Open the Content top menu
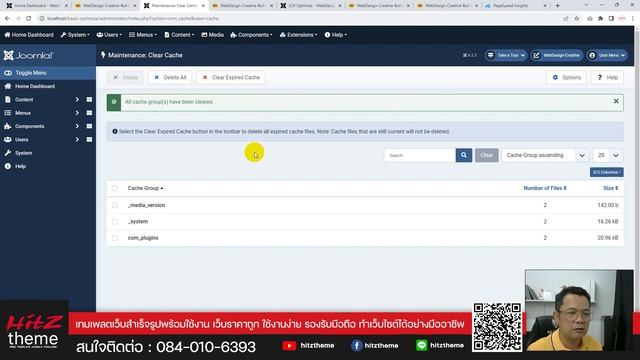This screenshot has height=360, width=640. [x=179, y=35]
